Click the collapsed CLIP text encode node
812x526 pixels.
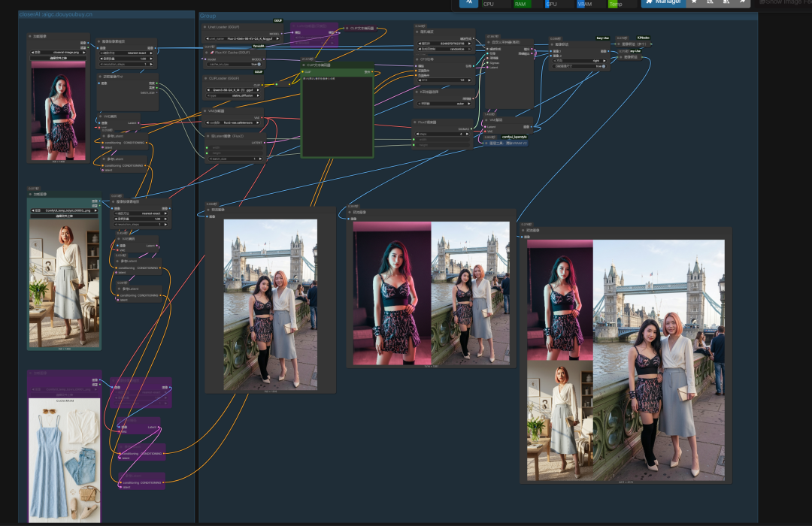click(x=362, y=29)
